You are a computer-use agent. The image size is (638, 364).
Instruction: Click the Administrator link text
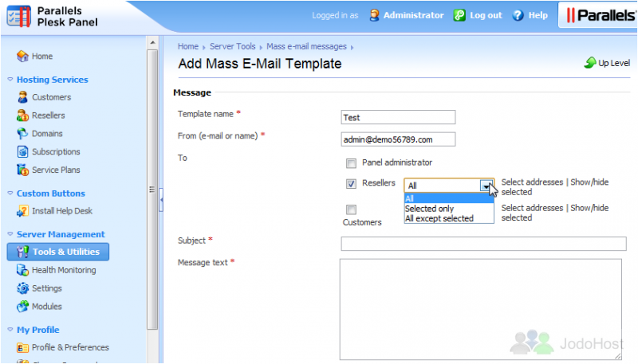tap(413, 15)
